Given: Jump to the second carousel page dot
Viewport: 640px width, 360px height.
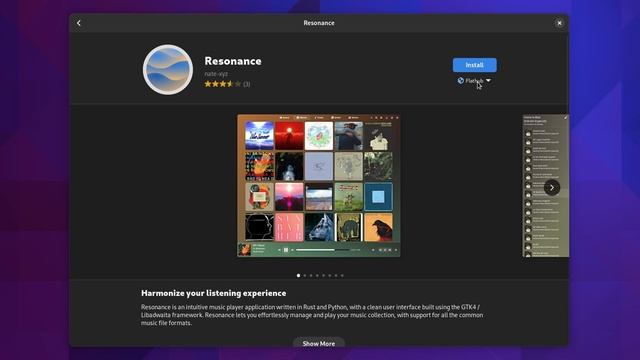Looking at the screenshot, I should tap(305, 276).
